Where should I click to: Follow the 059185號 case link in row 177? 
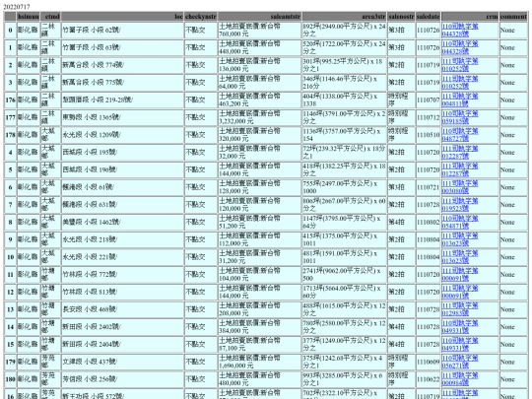[460, 117]
